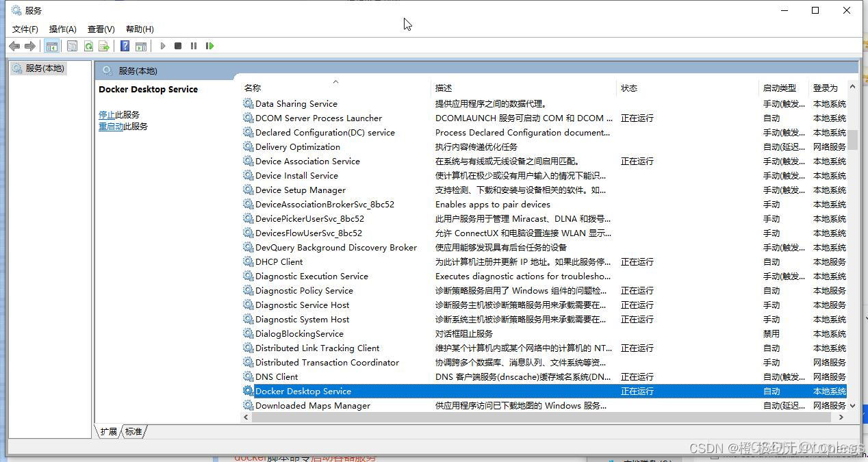Toggle the Show/Hide Console Tree icon
868x462 pixels.
click(x=51, y=46)
